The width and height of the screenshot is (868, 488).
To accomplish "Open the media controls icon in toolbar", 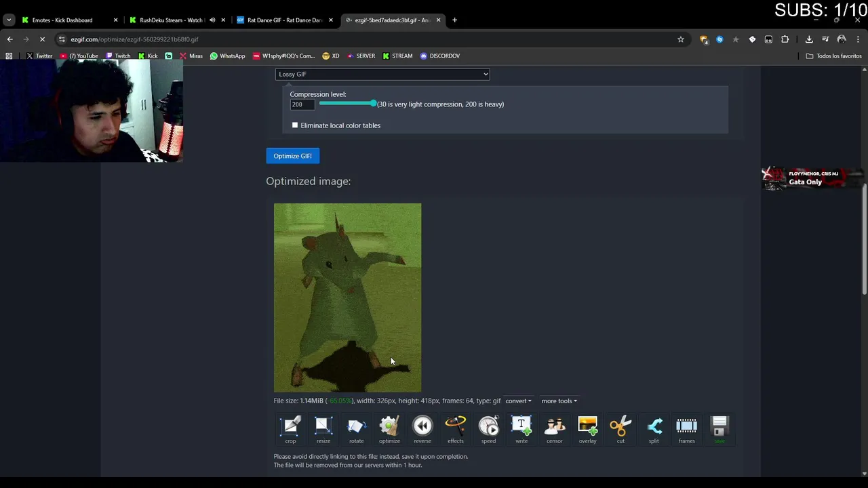I will point(825,39).
